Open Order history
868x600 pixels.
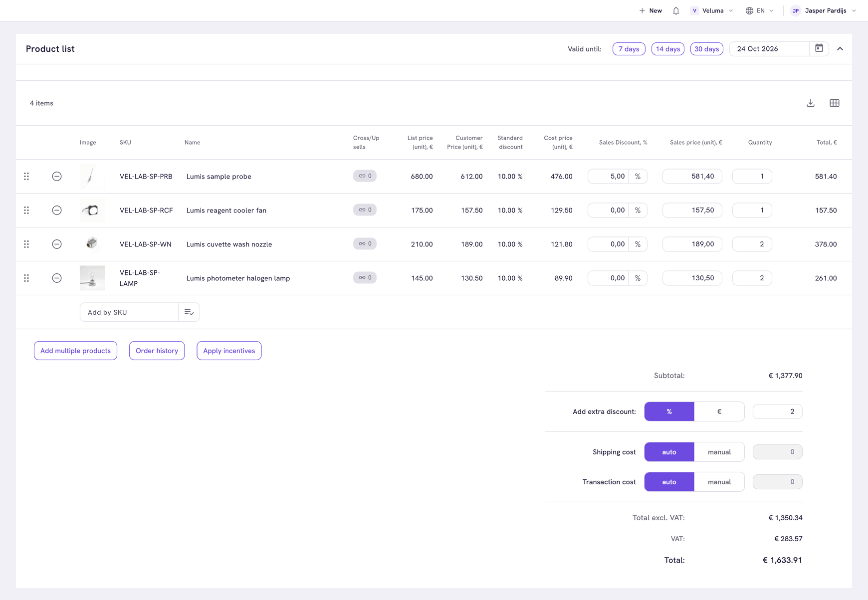point(157,351)
